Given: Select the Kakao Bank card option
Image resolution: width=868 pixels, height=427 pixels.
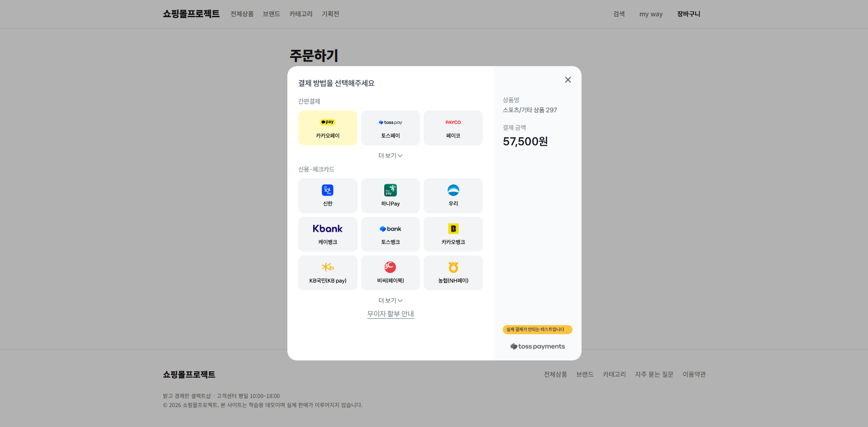Looking at the screenshot, I should 453,234.
